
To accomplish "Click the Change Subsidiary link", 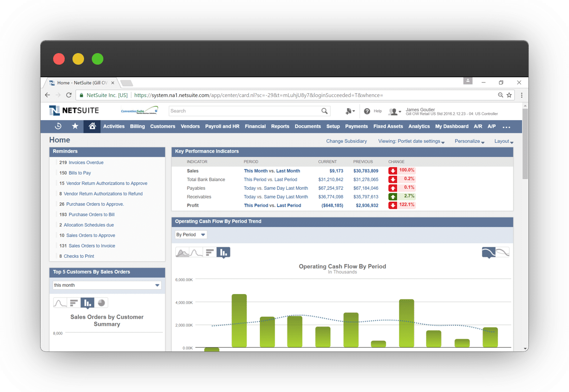I will (346, 141).
